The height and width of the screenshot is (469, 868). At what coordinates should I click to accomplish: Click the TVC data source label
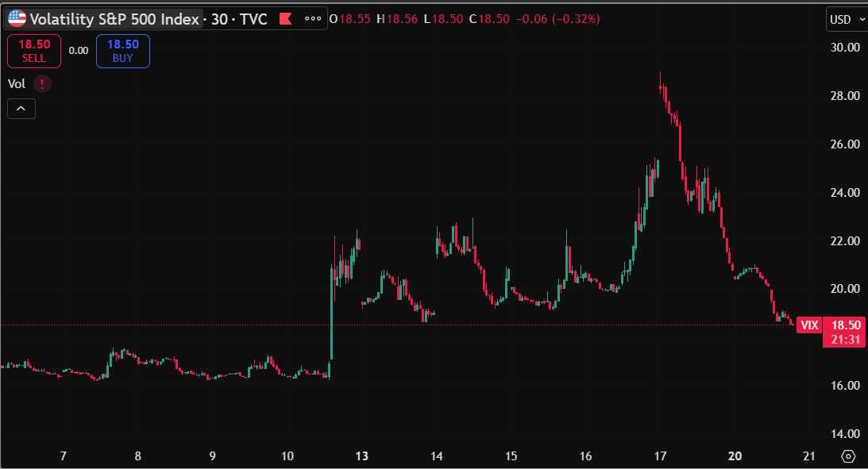[x=253, y=19]
